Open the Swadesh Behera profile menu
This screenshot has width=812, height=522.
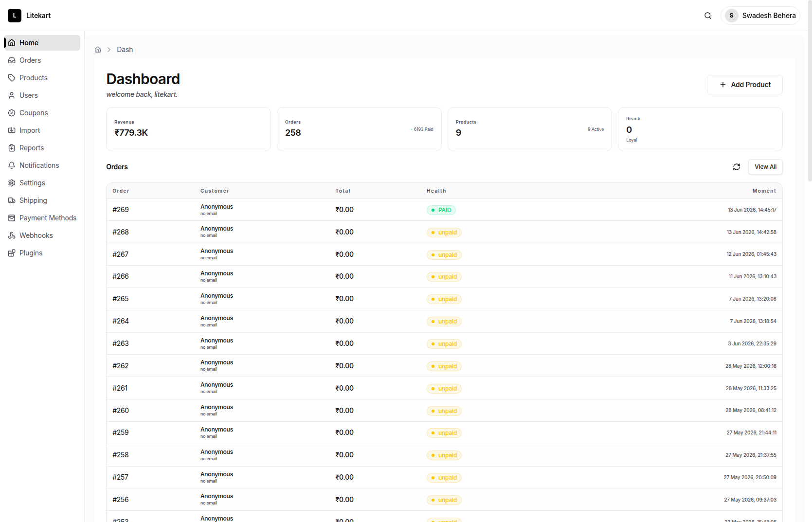click(x=760, y=16)
